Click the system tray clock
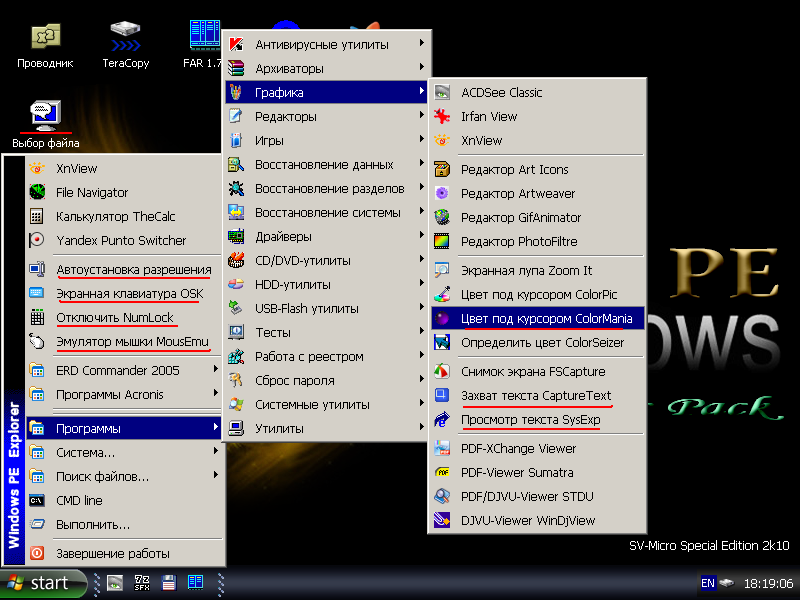Viewport: 800px width, 600px height. coord(769,583)
